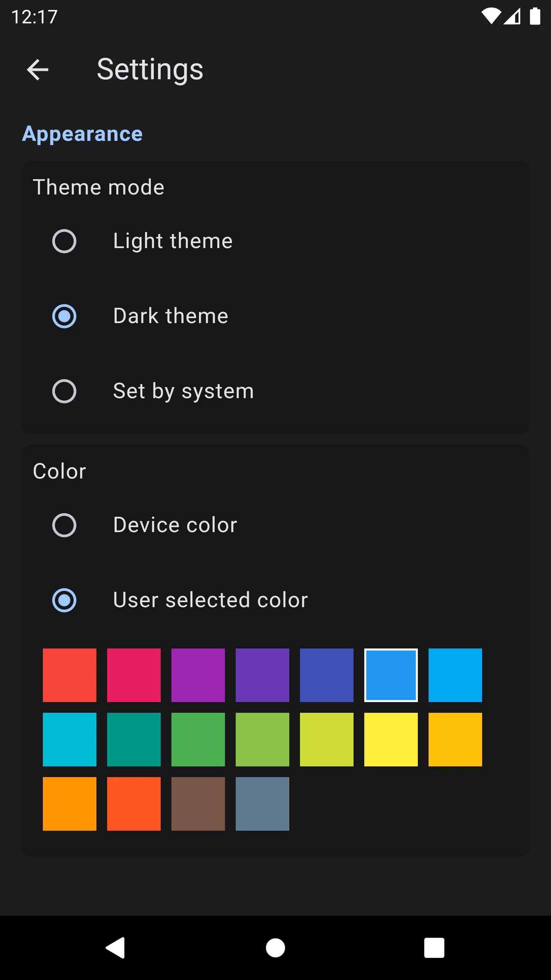Choose the blue-grey color swatch

262,804
